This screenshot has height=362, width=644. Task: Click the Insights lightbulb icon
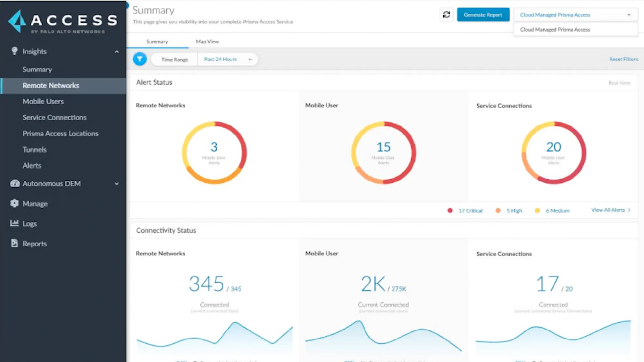14,51
